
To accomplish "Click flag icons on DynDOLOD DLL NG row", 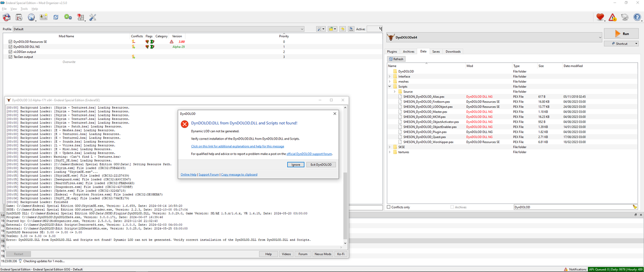I will (149, 46).
